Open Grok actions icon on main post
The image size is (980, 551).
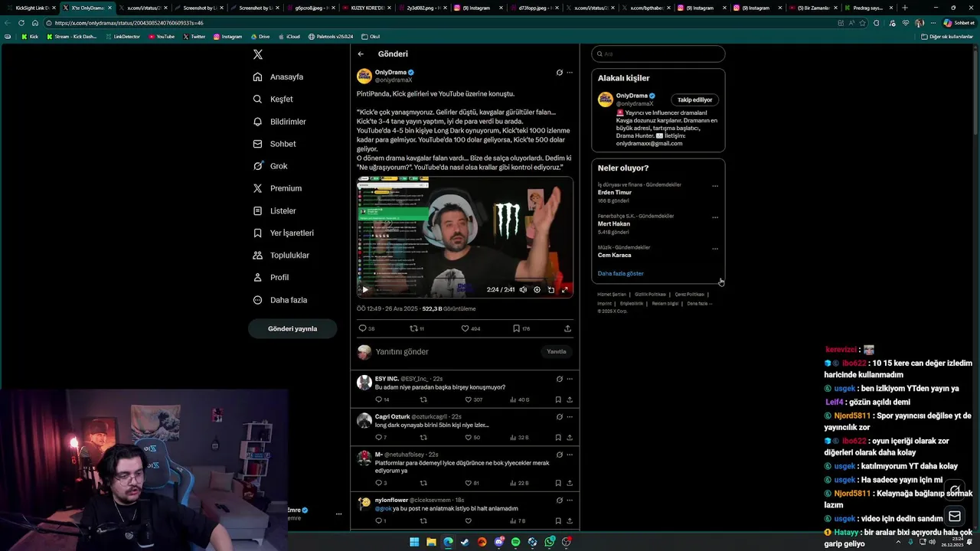[559, 73]
